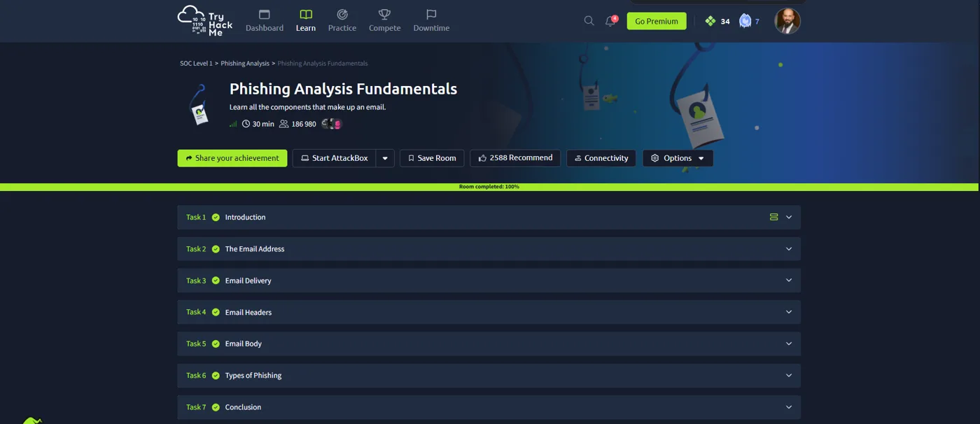Image resolution: width=980 pixels, height=424 pixels.
Task: Expand the Email Headers task chevron
Action: [789, 312]
